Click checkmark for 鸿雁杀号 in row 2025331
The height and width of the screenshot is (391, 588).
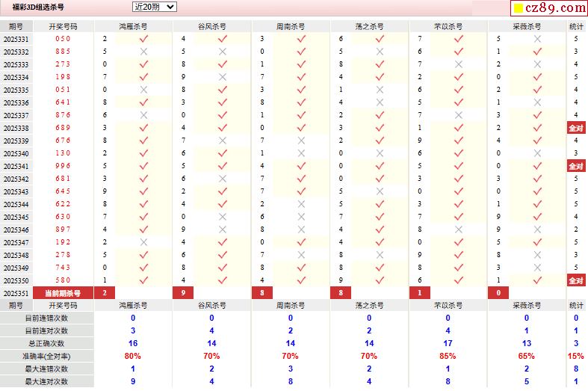coord(143,39)
